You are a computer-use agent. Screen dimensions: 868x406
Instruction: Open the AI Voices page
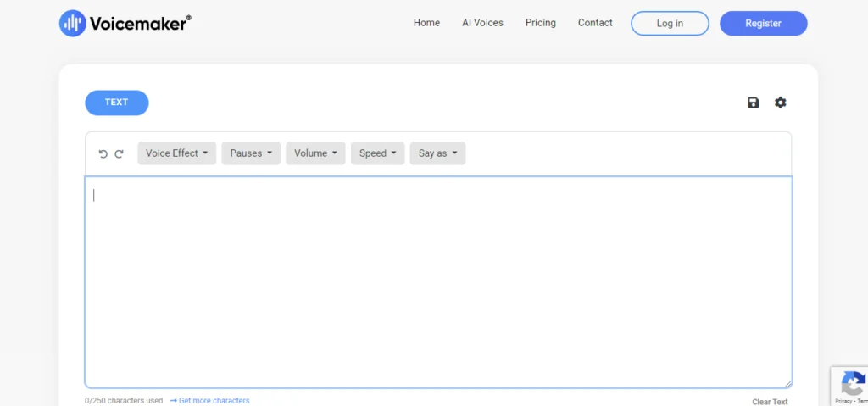(482, 23)
